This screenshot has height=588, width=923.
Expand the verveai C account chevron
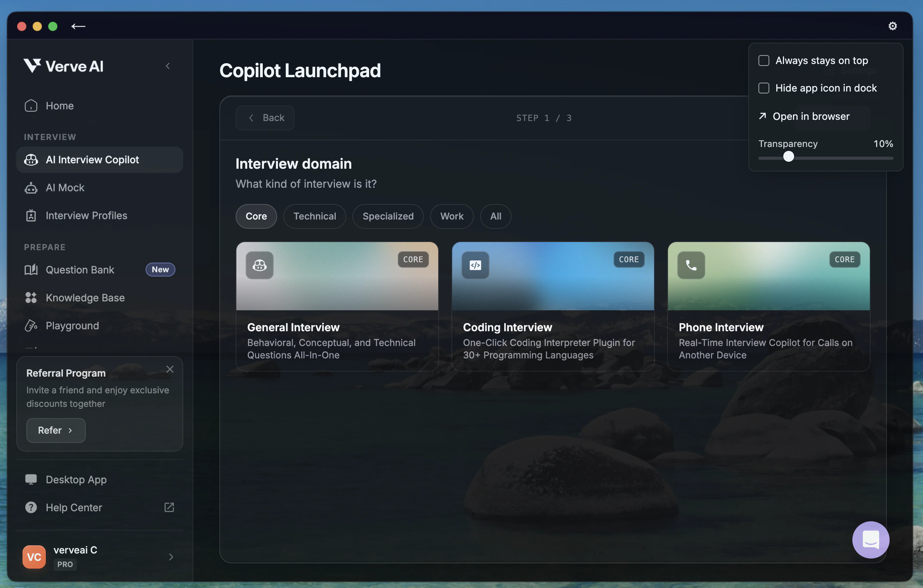click(x=171, y=557)
